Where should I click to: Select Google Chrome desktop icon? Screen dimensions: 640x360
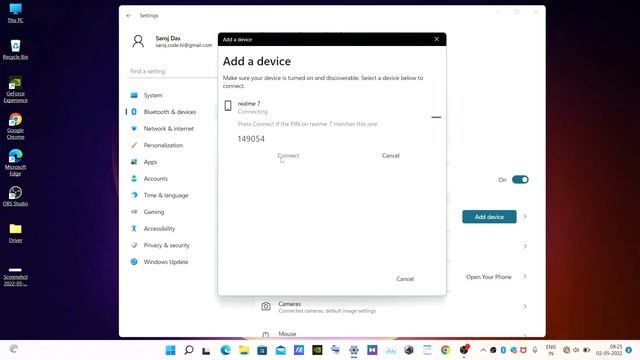(16, 126)
